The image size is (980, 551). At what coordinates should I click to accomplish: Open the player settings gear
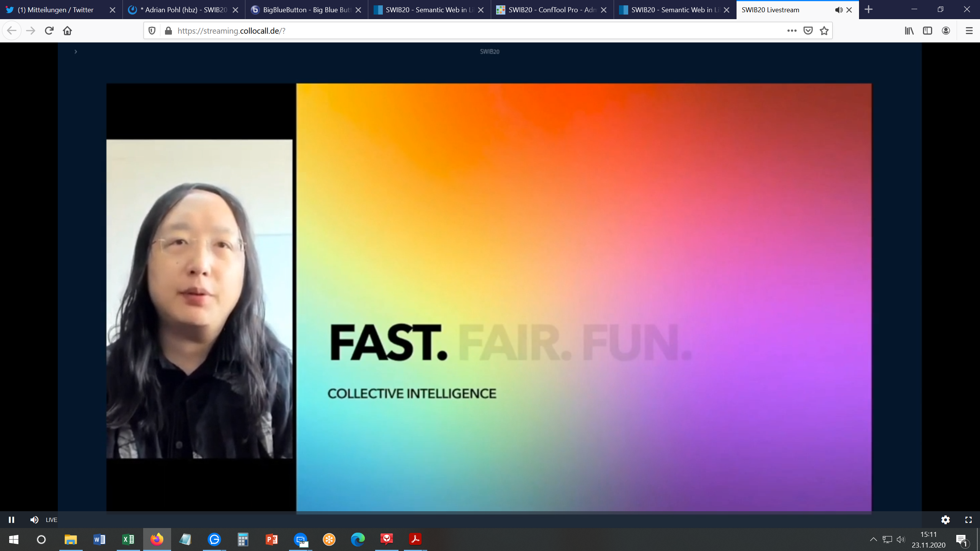[x=945, y=520]
